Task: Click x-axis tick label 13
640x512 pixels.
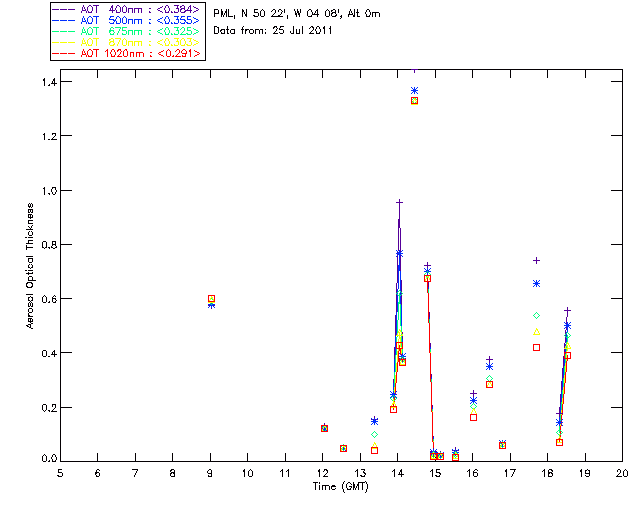Action: coord(360,473)
